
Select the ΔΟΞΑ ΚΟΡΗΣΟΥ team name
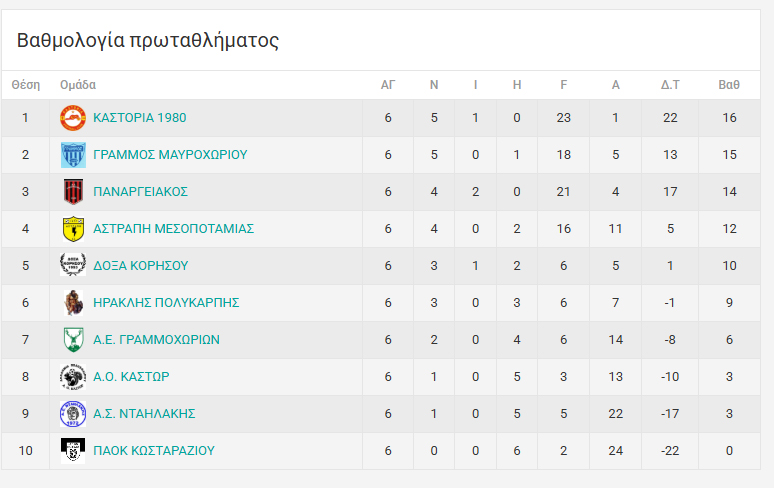click(x=140, y=266)
